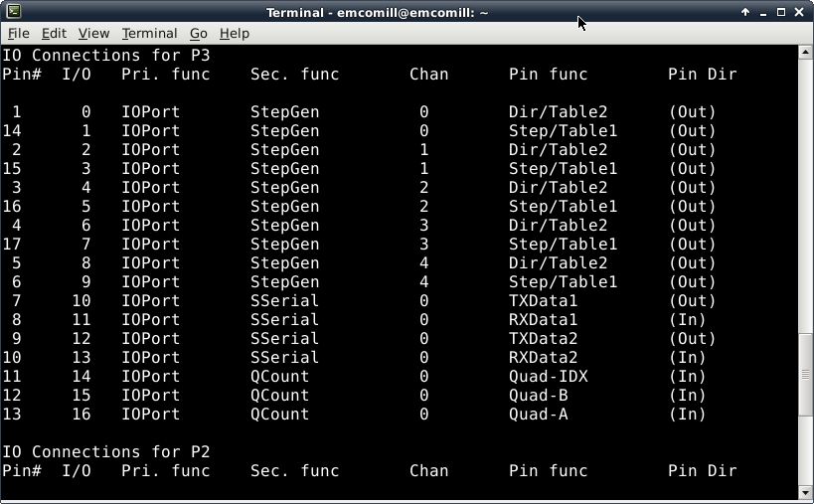Open the Help menu
Image resolution: width=814 pixels, height=504 pixels.
point(235,33)
